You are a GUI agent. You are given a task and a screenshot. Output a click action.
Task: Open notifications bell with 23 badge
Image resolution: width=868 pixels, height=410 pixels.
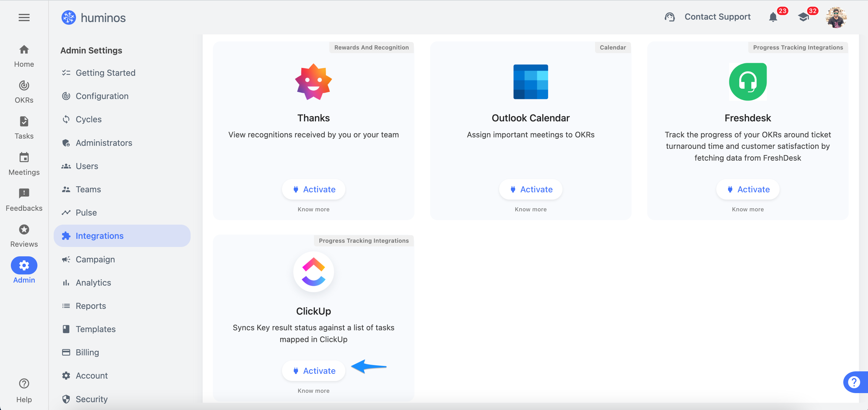click(773, 17)
